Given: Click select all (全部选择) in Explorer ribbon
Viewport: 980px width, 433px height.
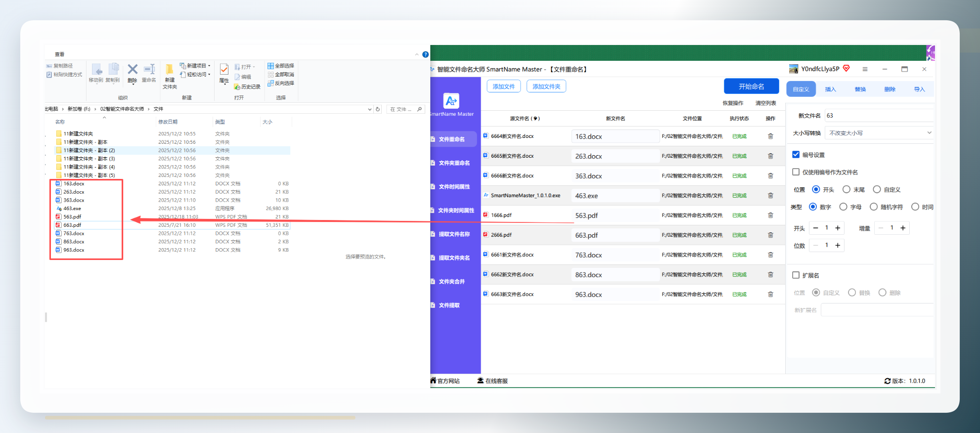Looking at the screenshot, I should (x=281, y=66).
